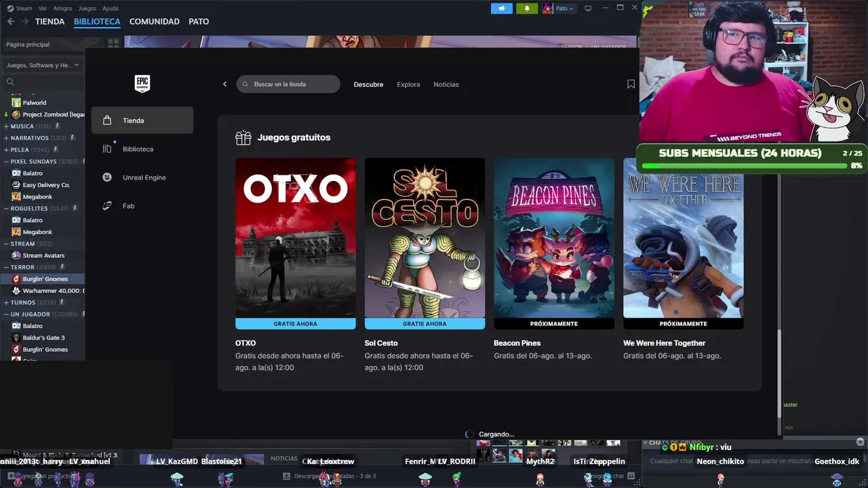Click the Beacon Pines title link
This screenshot has height=488, width=868.
[x=517, y=343]
